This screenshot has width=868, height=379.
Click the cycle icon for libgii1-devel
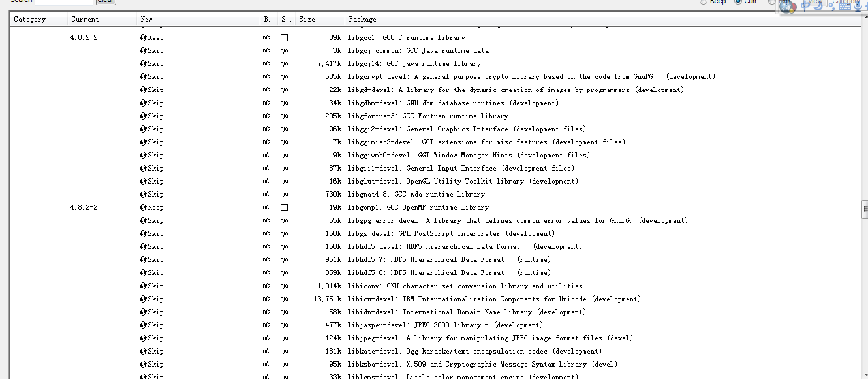(x=144, y=169)
